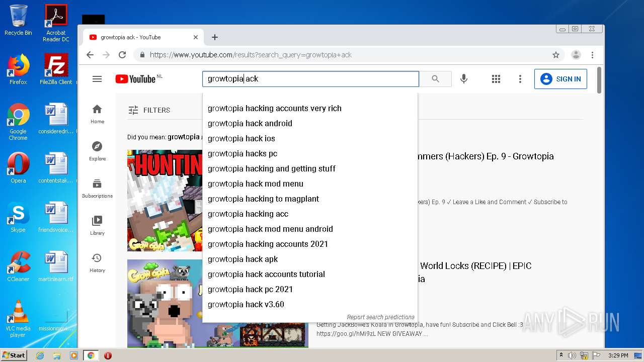Viewport: 644px width, 362px height.
Task: Click the SIGN IN button
Action: pos(560,79)
